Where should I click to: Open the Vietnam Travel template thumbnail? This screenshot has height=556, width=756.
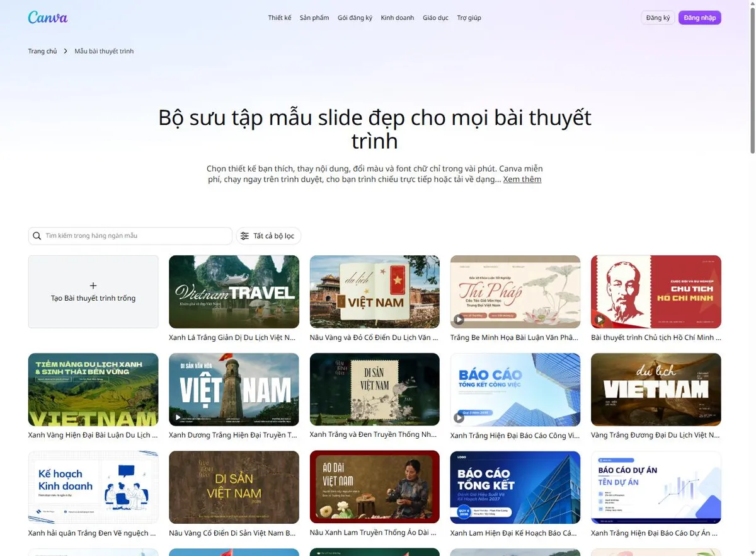pos(234,291)
